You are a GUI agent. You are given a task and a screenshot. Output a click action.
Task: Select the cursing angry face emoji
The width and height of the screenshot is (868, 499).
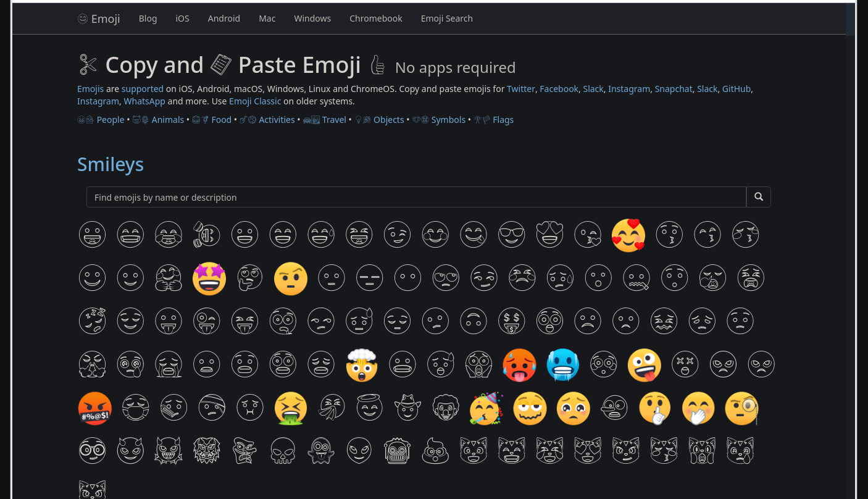tap(94, 408)
